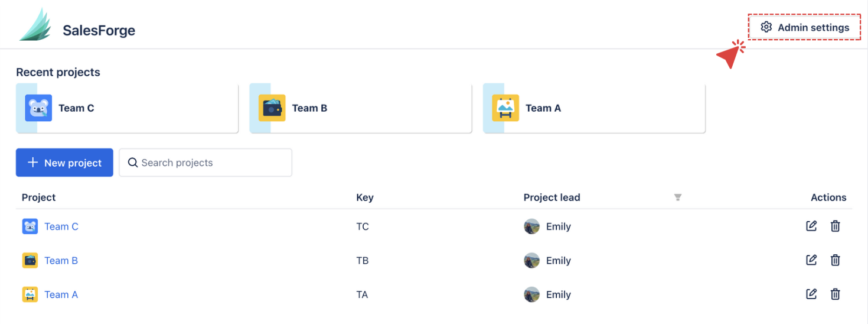This screenshot has width=868, height=324.
Task: Open Team A recent project card
Action: coord(594,108)
